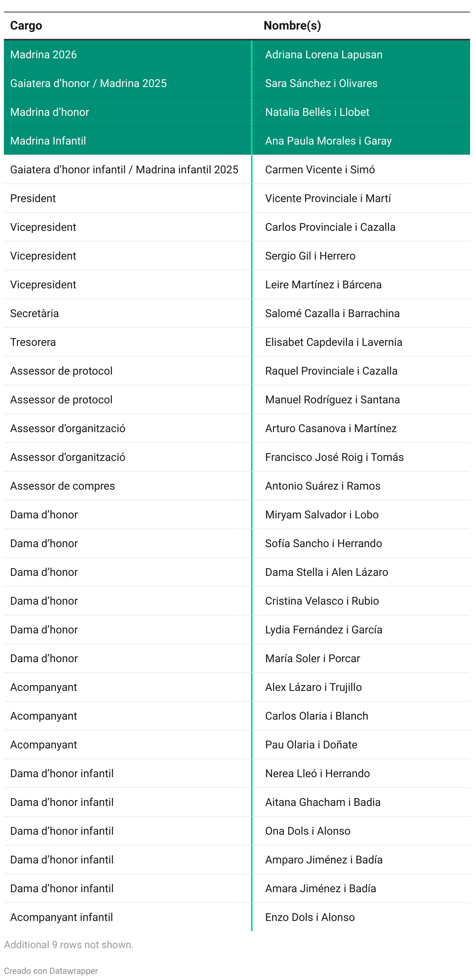The height and width of the screenshot is (980, 474).
Task: Click the Cargo column header
Action: [26, 26]
